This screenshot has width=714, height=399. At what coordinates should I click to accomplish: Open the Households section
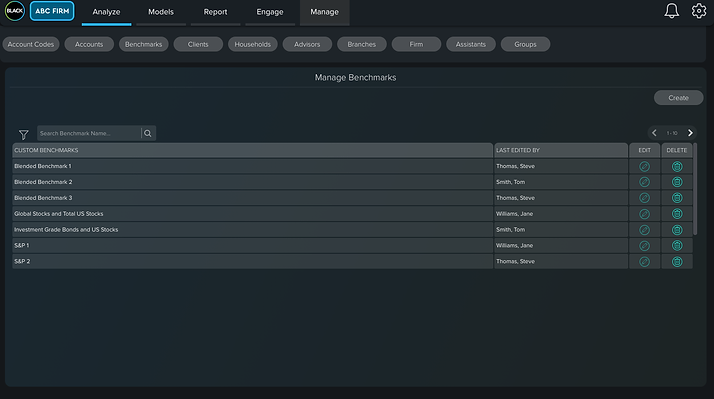point(253,44)
